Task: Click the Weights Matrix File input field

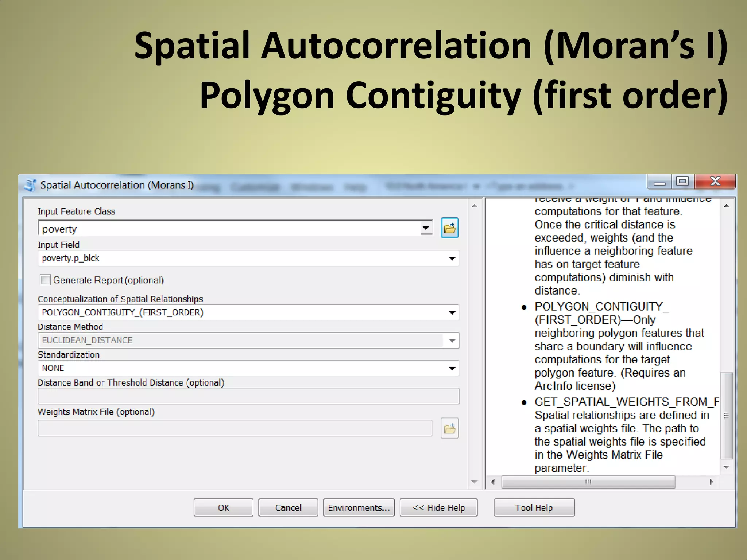Action: coord(235,428)
